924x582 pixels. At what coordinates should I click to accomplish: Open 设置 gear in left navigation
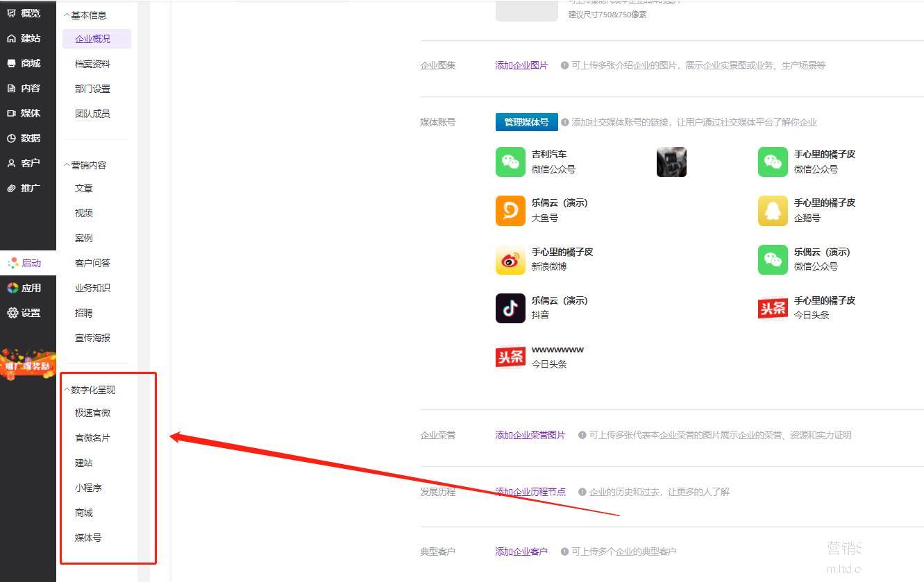tap(12, 313)
